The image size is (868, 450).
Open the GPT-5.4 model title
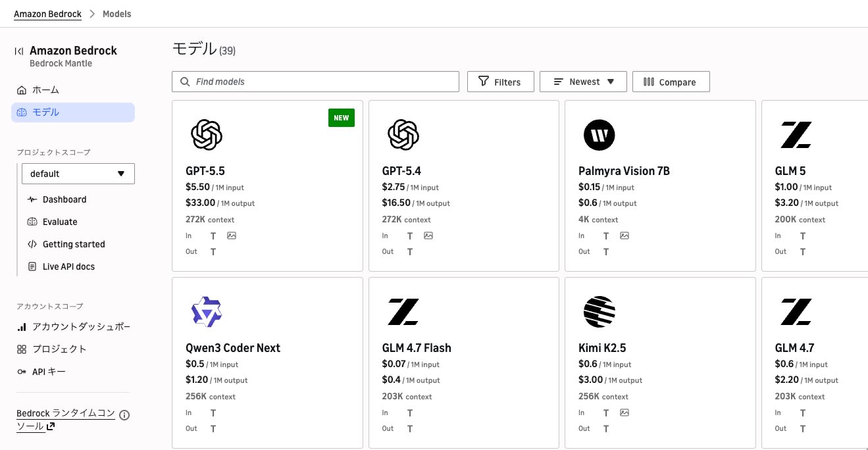(x=401, y=171)
